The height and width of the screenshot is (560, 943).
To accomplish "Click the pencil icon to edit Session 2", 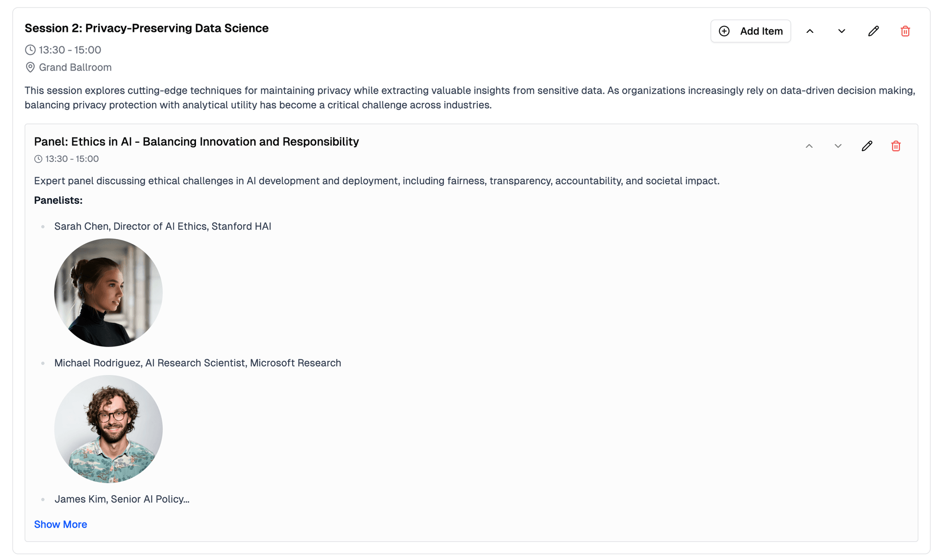I will pos(873,30).
